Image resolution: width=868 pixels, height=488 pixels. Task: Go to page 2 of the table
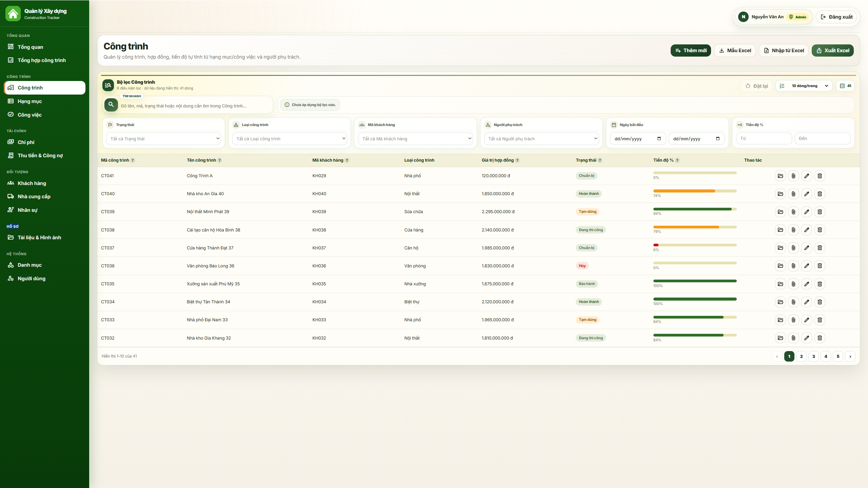point(802,357)
